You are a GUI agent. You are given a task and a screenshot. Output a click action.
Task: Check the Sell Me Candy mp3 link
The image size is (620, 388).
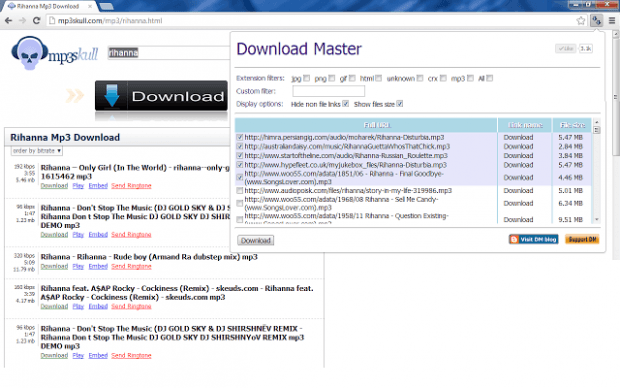pyautogui.click(x=240, y=203)
